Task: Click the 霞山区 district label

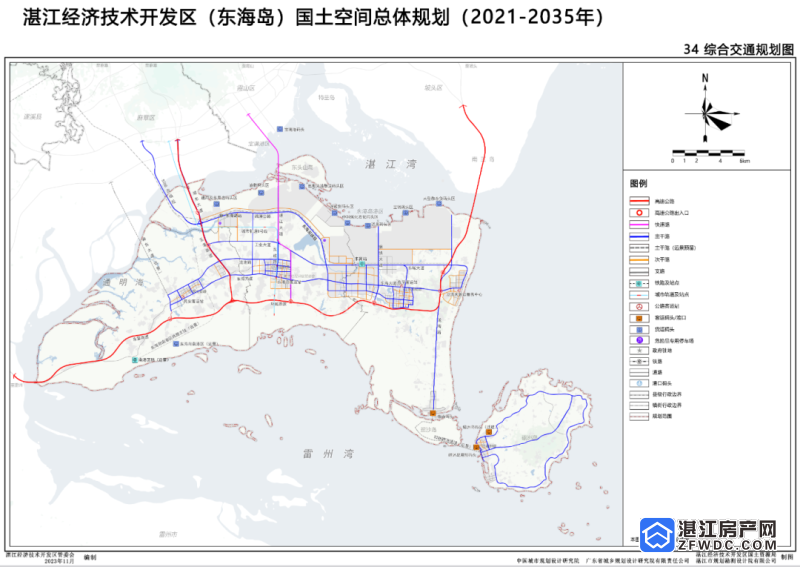Action: pos(245,88)
